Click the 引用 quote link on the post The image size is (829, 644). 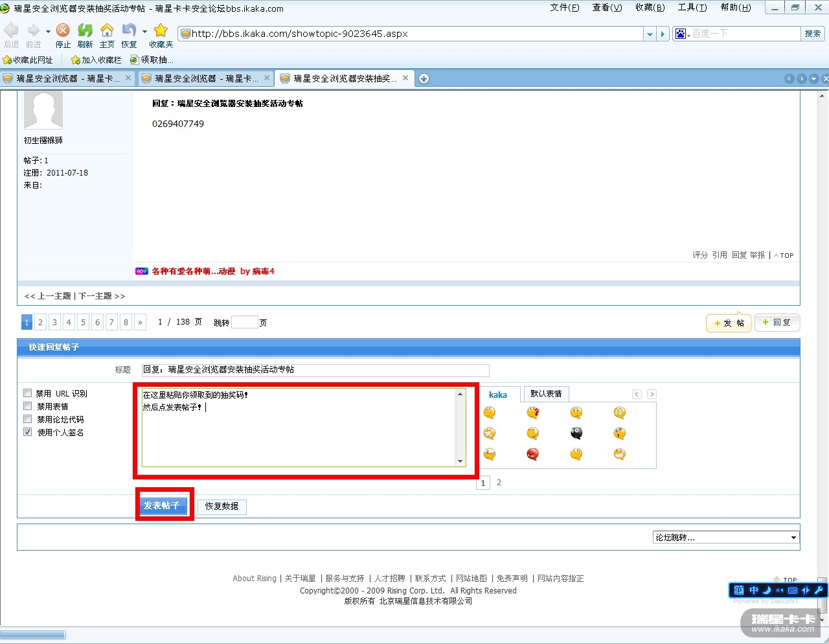pos(720,255)
